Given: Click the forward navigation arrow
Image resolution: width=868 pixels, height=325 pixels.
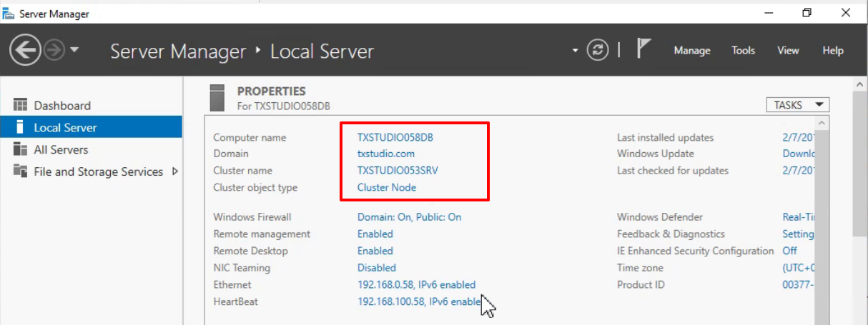Looking at the screenshot, I should click(56, 50).
